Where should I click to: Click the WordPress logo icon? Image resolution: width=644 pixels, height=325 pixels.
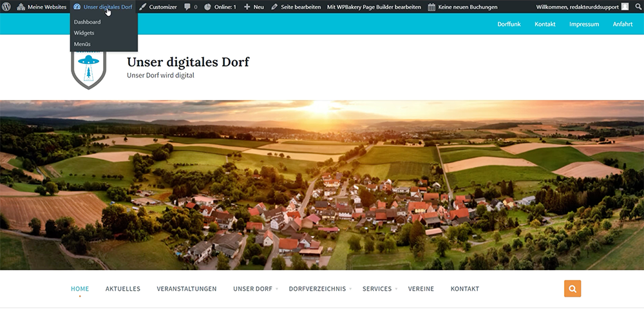[7, 6]
